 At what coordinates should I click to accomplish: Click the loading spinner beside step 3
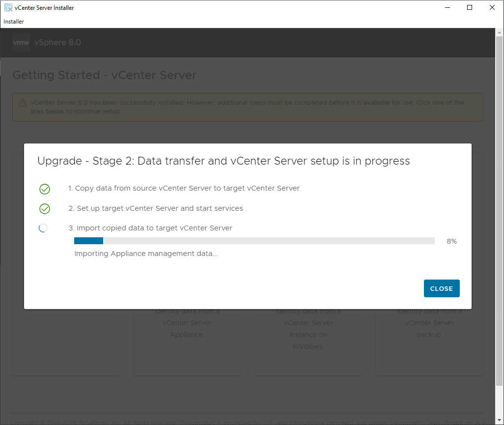tap(43, 228)
